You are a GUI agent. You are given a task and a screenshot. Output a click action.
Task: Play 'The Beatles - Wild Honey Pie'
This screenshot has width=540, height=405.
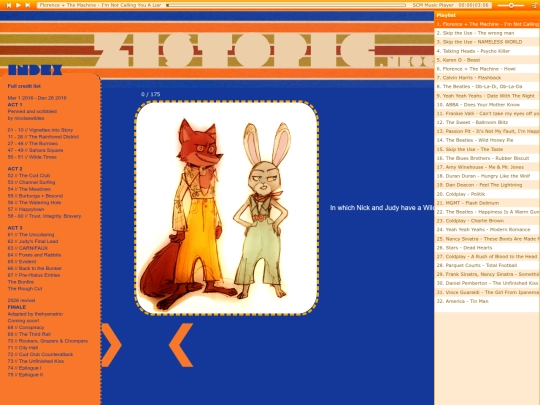click(487, 140)
